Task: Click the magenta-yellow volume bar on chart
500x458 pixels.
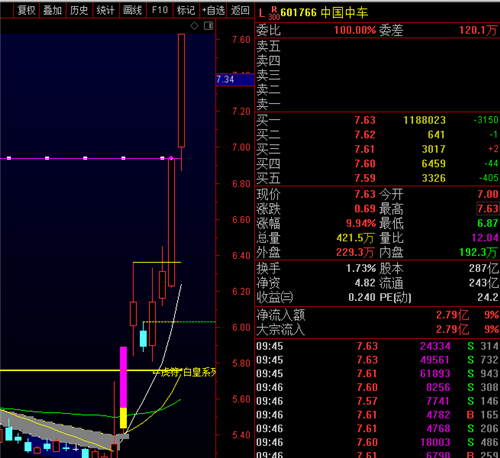Action: point(123,387)
